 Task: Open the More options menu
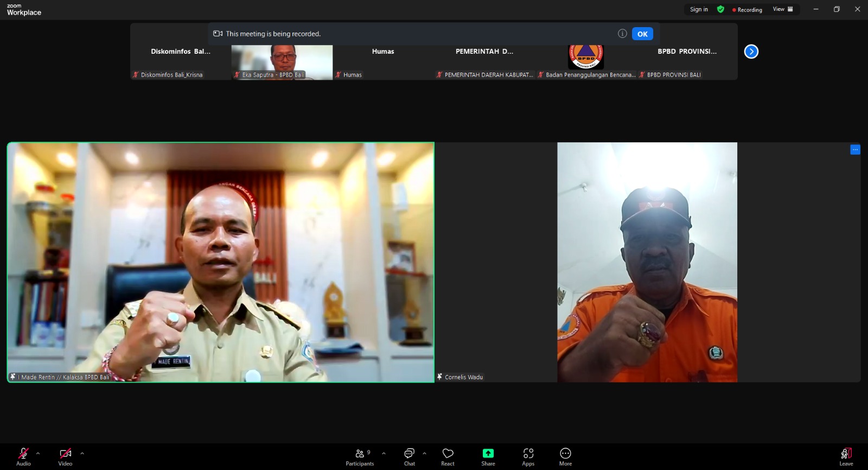pyautogui.click(x=565, y=456)
